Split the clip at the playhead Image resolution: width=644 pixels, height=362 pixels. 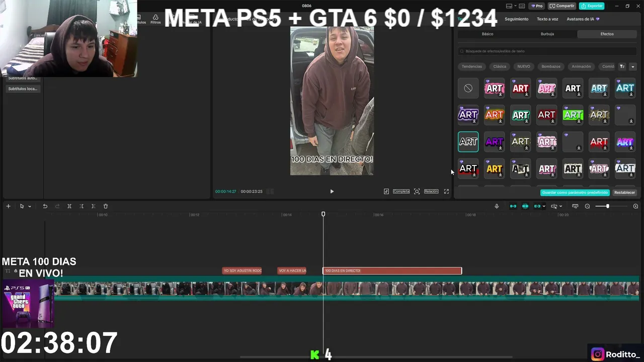(69, 206)
